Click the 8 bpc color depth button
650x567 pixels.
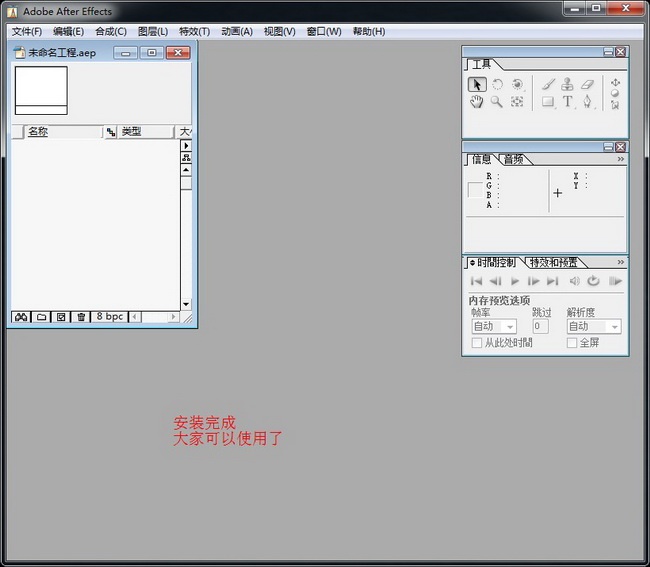[110, 317]
